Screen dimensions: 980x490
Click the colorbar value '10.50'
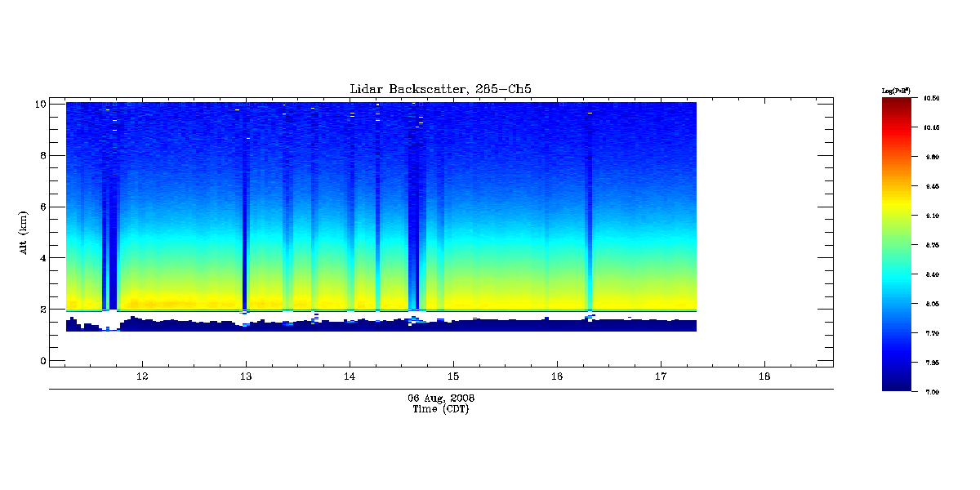932,98
